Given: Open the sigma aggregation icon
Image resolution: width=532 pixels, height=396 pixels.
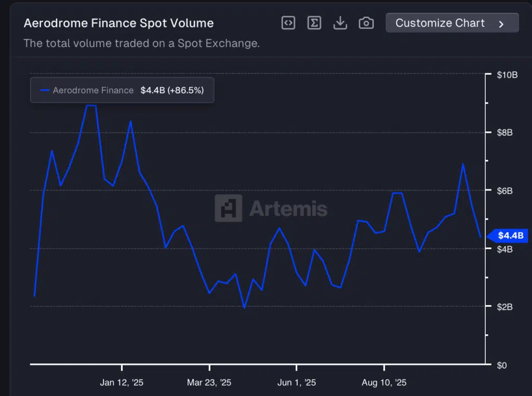Looking at the screenshot, I should [x=314, y=22].
